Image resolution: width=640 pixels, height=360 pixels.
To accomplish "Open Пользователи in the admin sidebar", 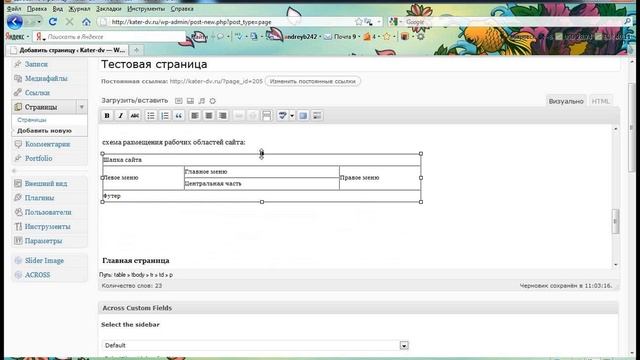I will coord(48,212).
